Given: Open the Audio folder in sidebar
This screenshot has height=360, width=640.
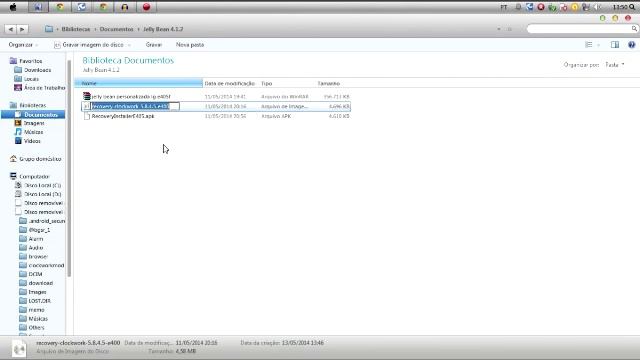Looking at the screenshot, I should pos(36,248).
